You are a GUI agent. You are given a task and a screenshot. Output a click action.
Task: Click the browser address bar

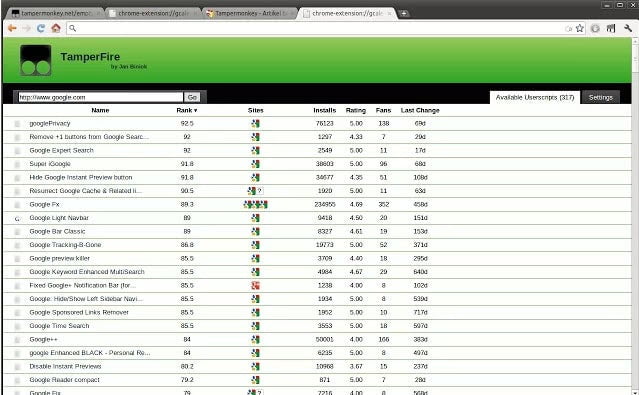click(x=318, y=28)
